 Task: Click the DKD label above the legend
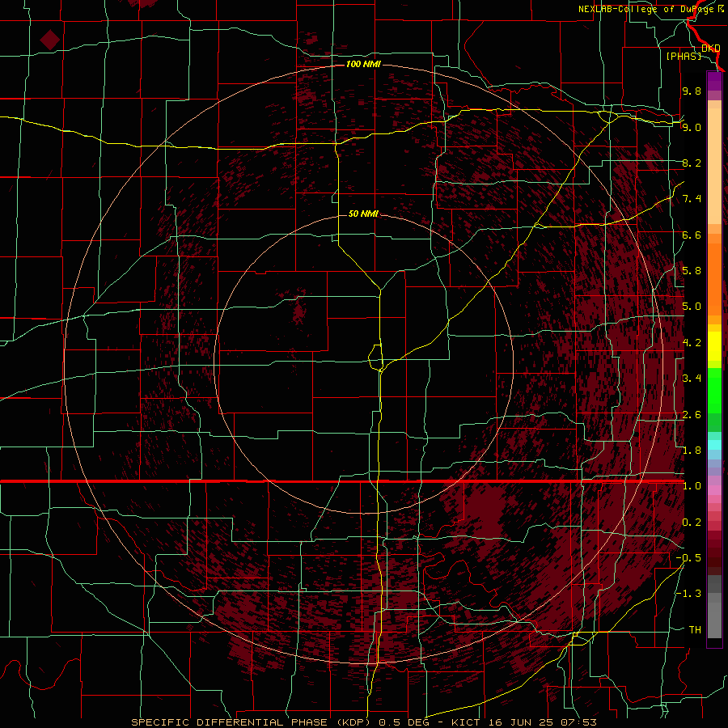coord(711,49)
